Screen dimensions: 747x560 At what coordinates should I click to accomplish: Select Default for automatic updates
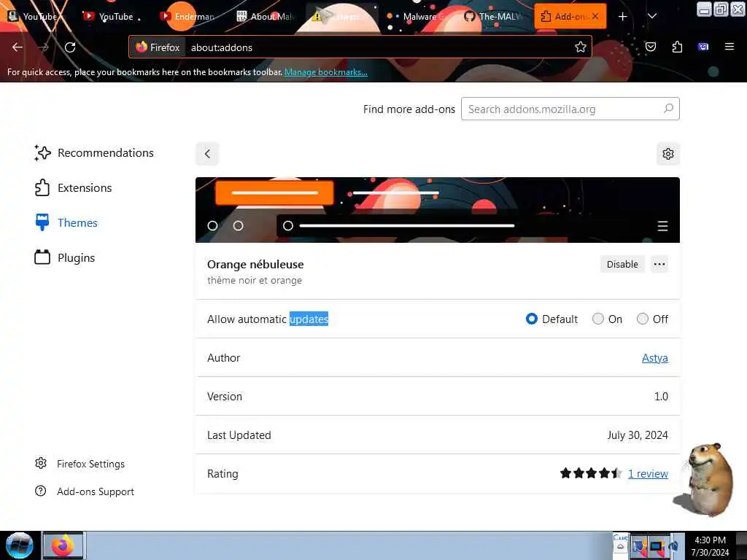pos(532,319)
